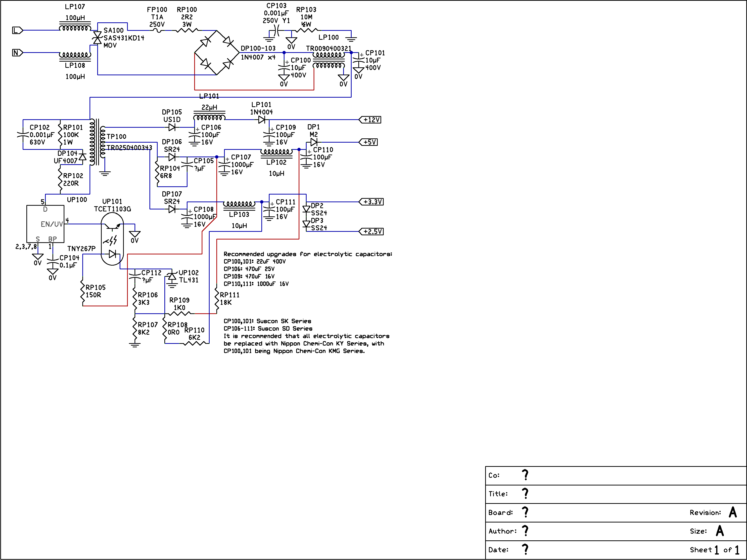Select the LP103 10µH inductor symbol
The width and height of the screenshot is (747, 560).
point(239,205)
